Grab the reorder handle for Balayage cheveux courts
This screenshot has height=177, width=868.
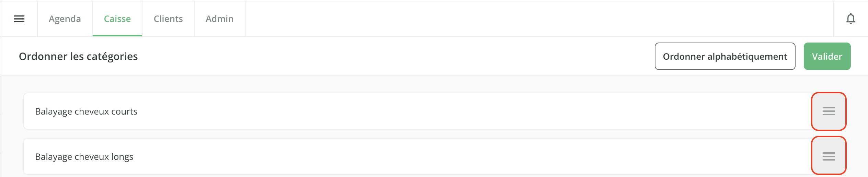coord(829,111)
